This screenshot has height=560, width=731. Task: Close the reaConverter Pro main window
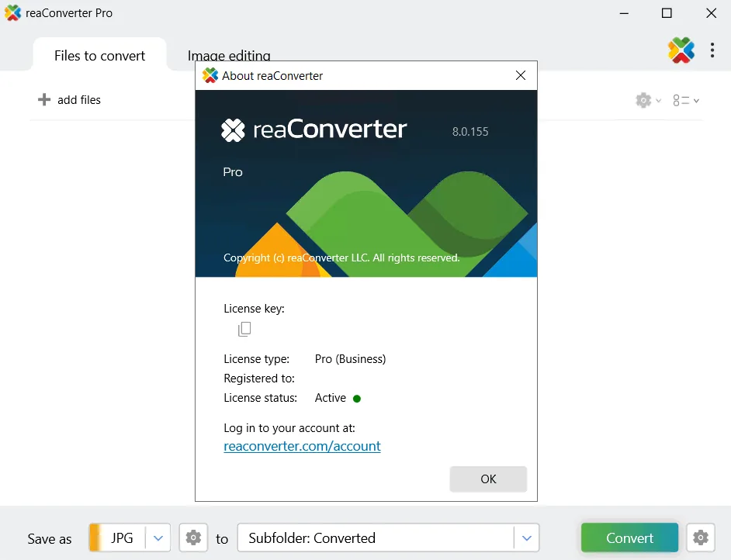(x=711, y=13)
